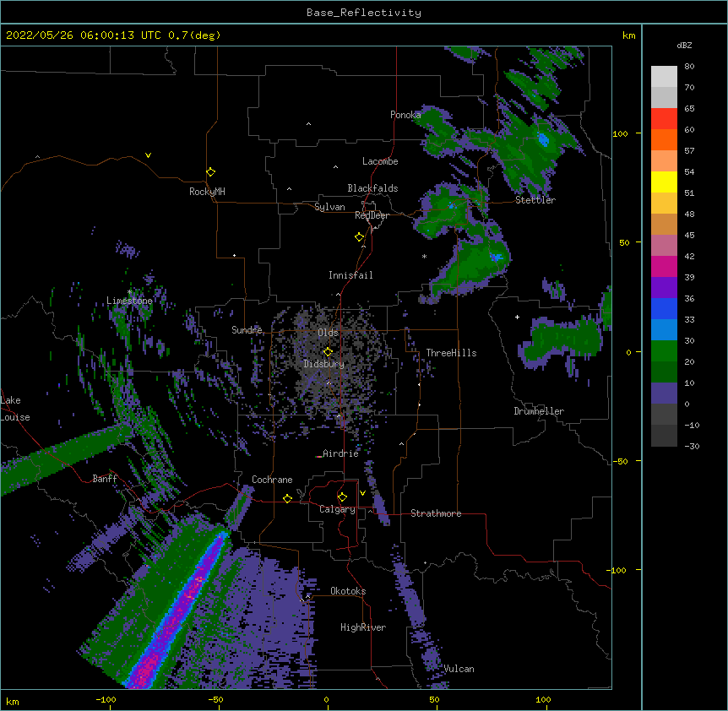Select the Sundre label
This screenshot has height=711, width=728.
[x=247, y=330]
